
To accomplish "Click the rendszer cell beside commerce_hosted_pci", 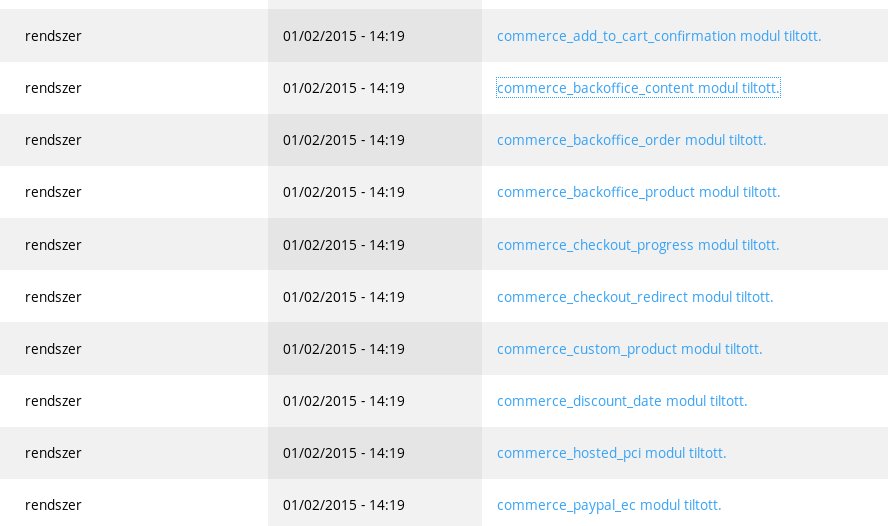I will (134, 453).
